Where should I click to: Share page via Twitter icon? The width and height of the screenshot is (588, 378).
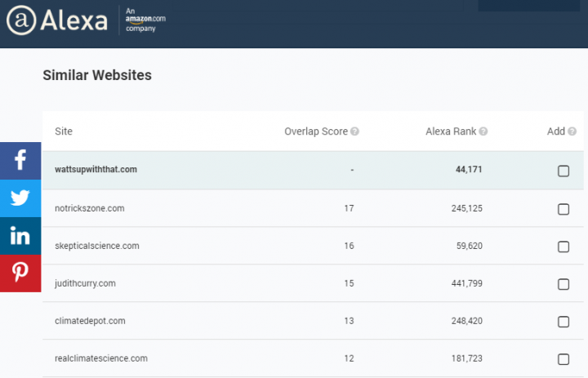(x=20, y=198)
